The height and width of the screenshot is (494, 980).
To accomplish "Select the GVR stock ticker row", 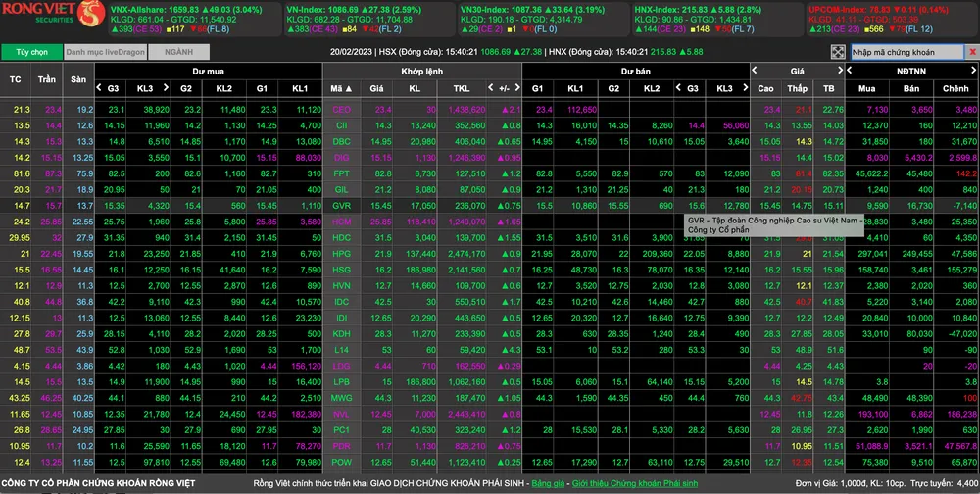I will tap(341, 206).
